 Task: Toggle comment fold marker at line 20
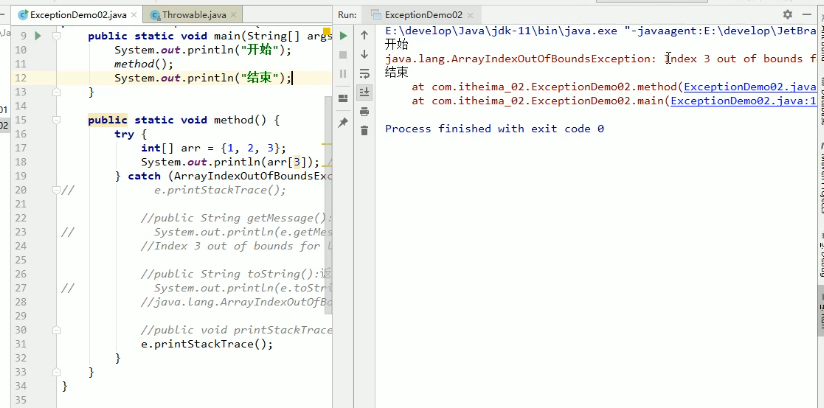pyautogui.click(x=56, y=190)
